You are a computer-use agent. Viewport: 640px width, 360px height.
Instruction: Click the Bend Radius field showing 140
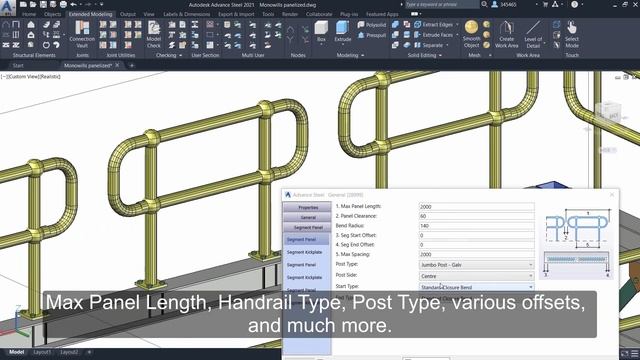click(476, 226)
